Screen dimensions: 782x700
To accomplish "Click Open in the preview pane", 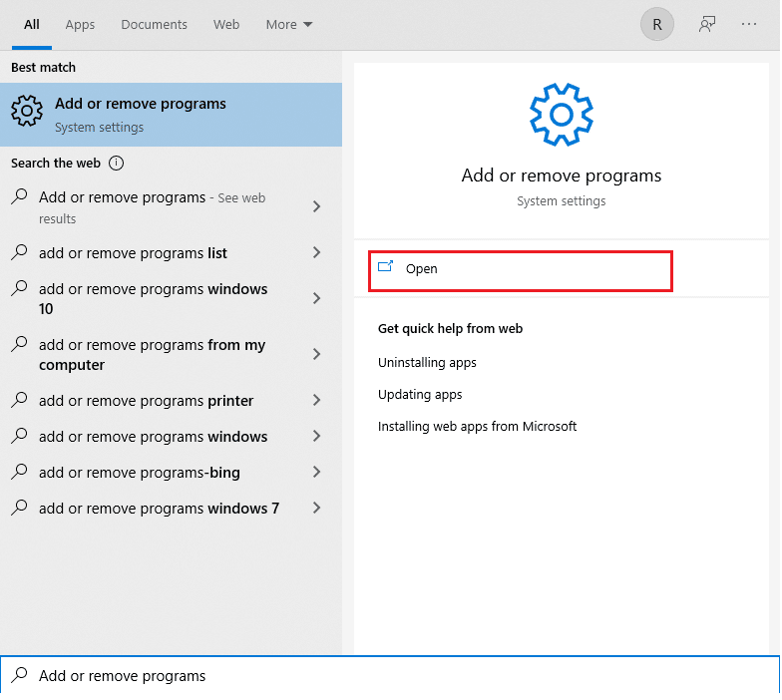I will (521, 271).
